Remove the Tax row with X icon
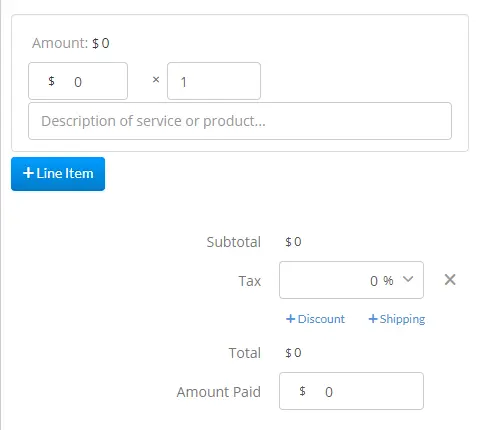This screenshot has width=478, height=430. pyautogui.click(x=450, y=280)
